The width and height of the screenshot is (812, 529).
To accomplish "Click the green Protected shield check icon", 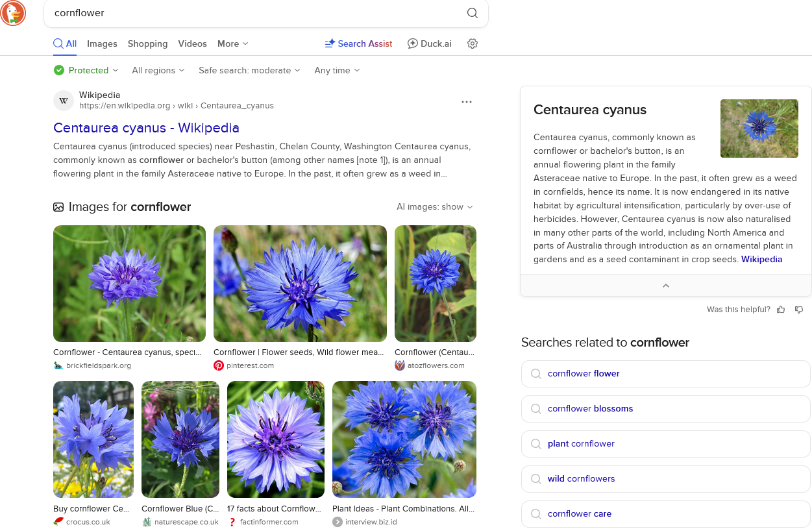I will click(x=59, y=70).
